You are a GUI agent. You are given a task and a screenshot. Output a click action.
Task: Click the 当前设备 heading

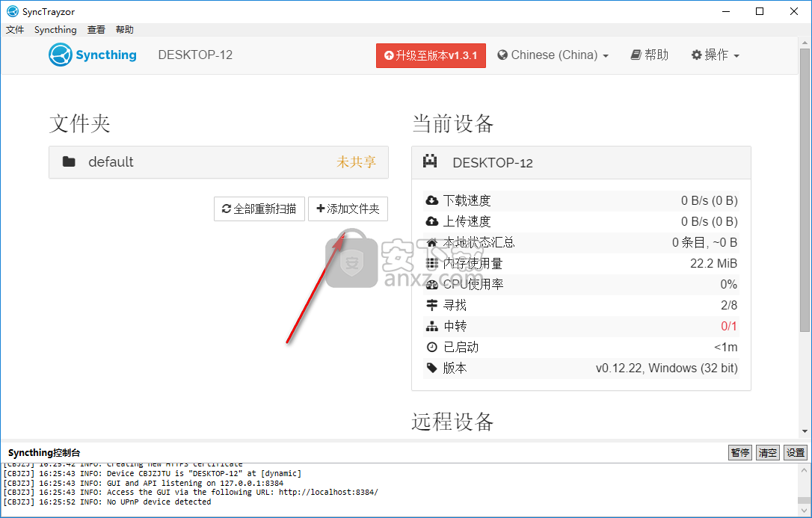(x=452, y=123)
